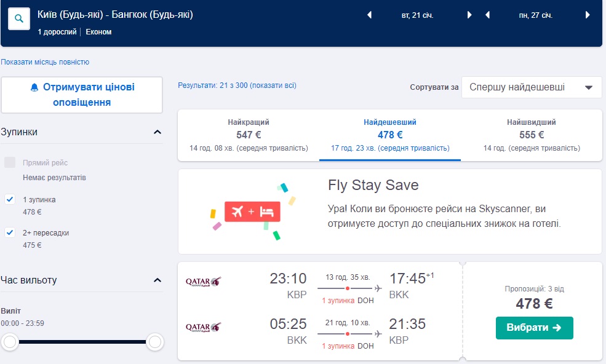606x364 pixels.
Task: Click 'Отримувати цінові оповіщення' alert button
Action: [82, 95]
